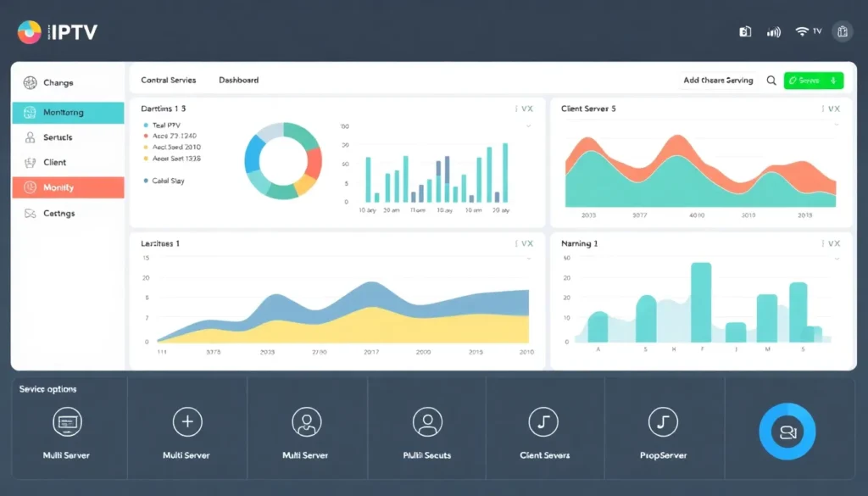The image size is (868, 496).
Task: Select Monitoring in the left sidebar
Action: [68, 112]
